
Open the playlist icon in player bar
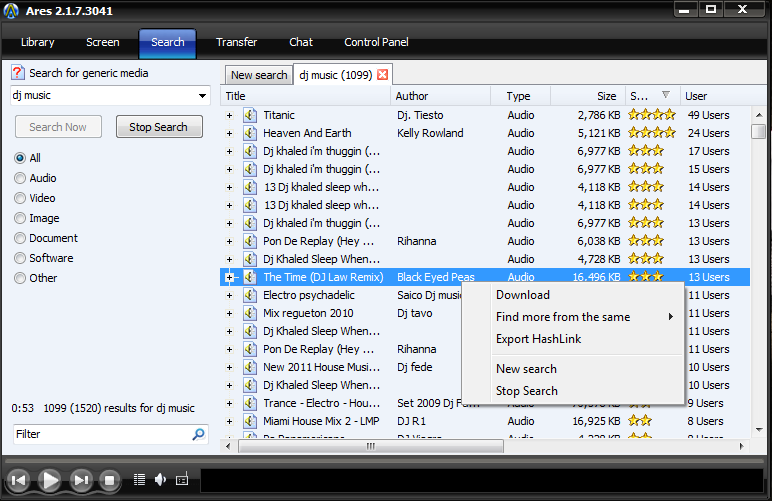pyautogui.click(x=139, y=479)
